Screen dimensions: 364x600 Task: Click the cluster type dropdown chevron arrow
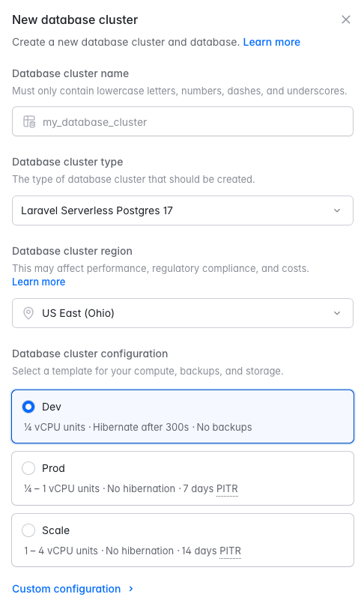click(x=337, y=210)
